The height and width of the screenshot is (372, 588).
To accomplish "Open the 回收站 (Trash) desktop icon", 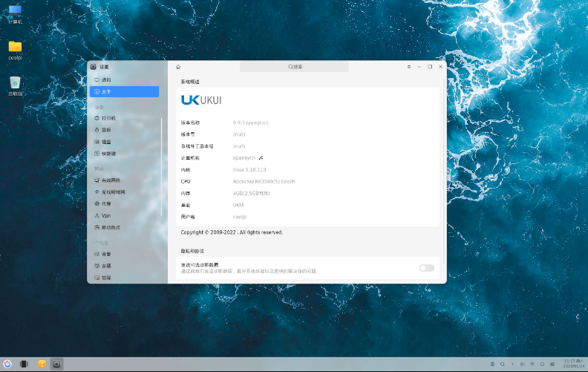I will click(15, 86).
